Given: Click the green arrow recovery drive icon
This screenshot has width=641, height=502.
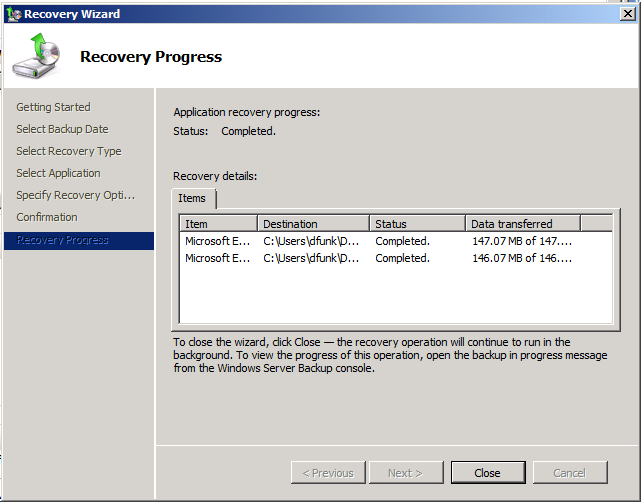Looking at the screenshot, I should pyautogui.click(x=35, y=56).
